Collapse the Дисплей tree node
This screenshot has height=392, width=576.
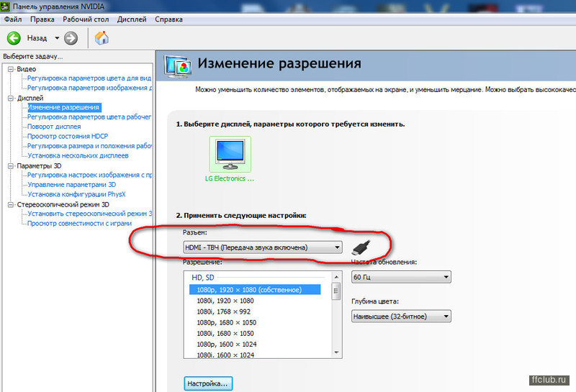click(x=11, y=98)
